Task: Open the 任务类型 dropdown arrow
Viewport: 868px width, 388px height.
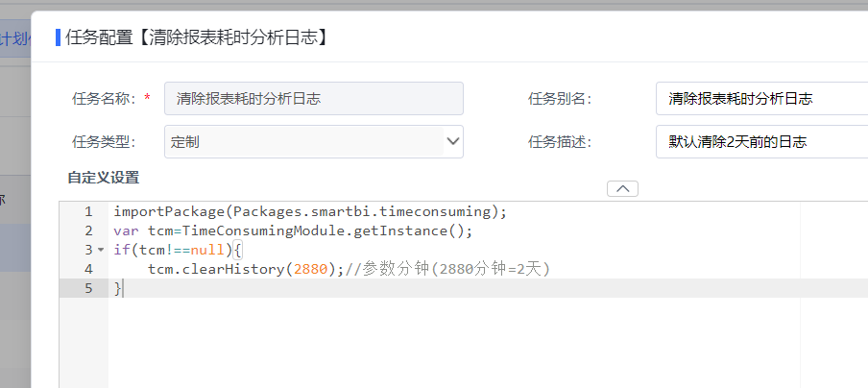Action: [453, 142]
